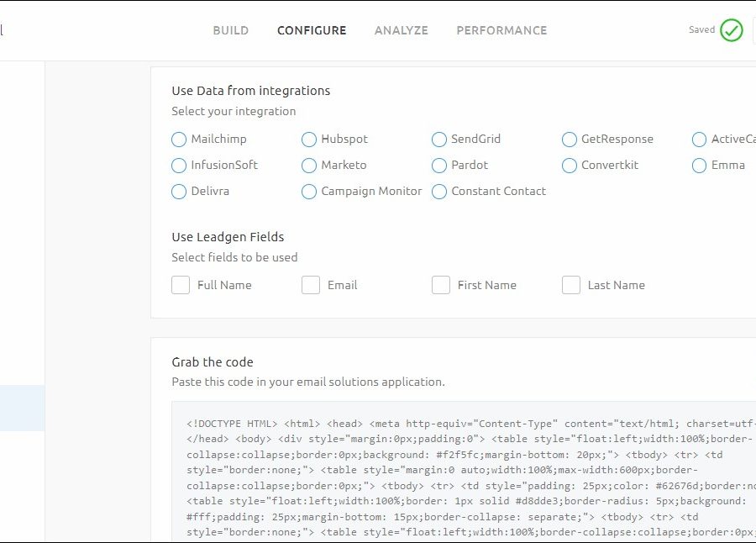The height and width of the screenshot is (543, 756).
Task: Pick the Campaign Monitor integration
Action: pyautogui.click(x=309, y=192)
